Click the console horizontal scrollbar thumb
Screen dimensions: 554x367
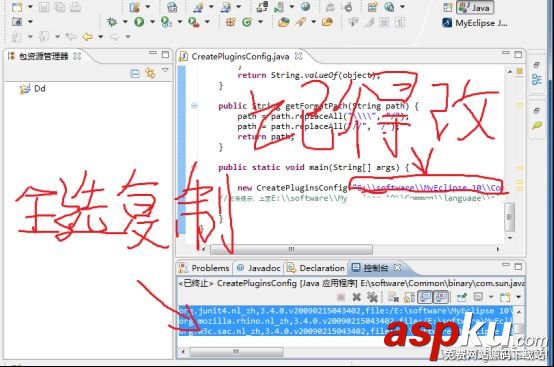(236, 351)
